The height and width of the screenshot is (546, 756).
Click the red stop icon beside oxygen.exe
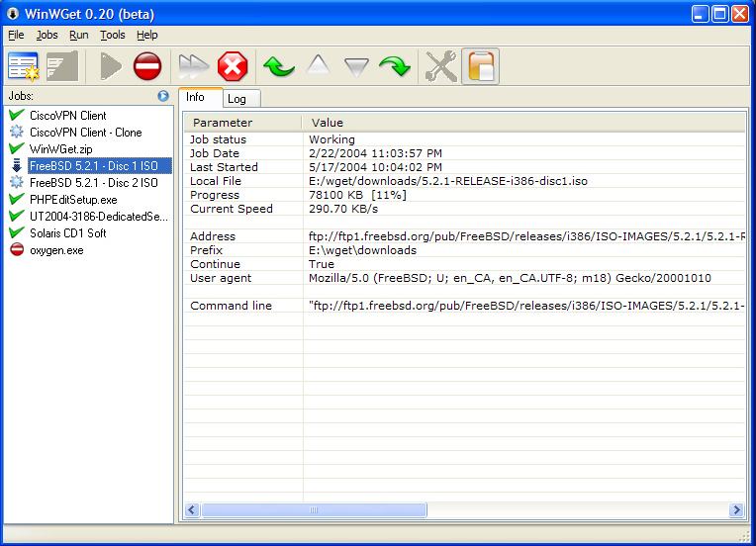pyautogui.click(x=17, y=249)
